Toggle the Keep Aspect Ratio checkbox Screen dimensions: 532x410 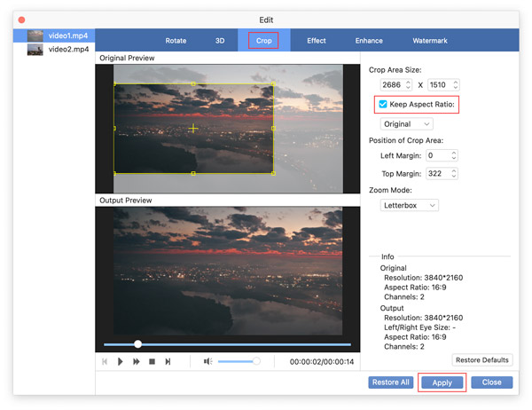pos(383,105)
